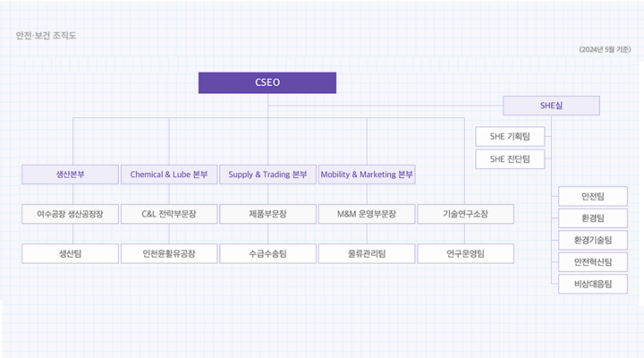Click the C&L 전략부문장 box

pyautogui.click(x=169, y=214)
